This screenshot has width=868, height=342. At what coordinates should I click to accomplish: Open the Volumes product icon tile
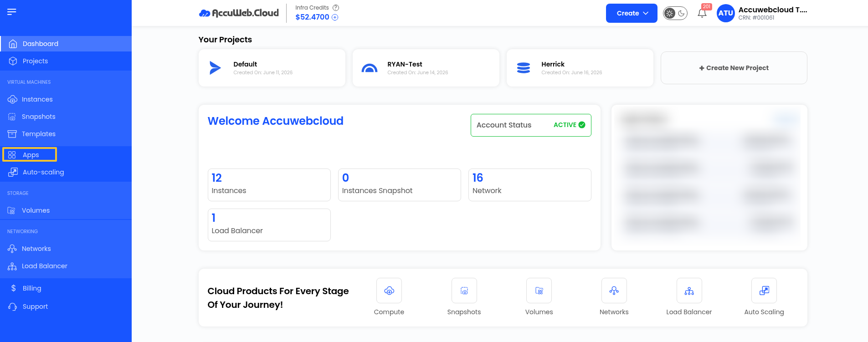(x=539, y=291)
